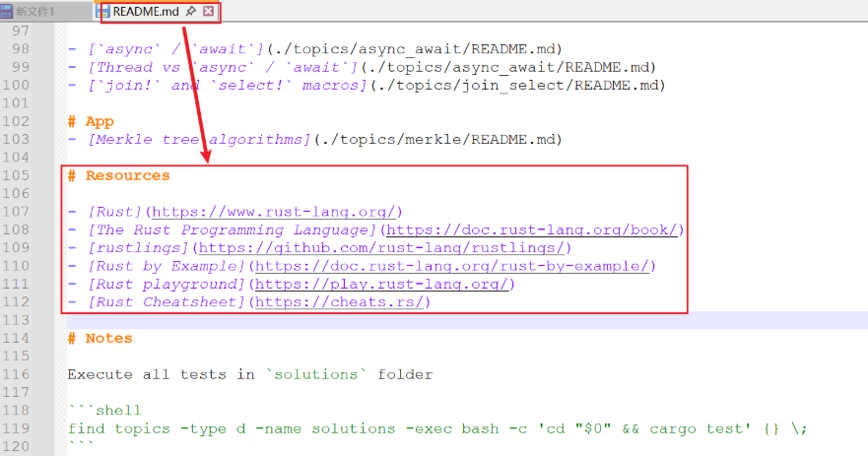Viewport: 868px width, 456px height.
Task: Click the '[Rust by Example]' label text
Action: 167,266
